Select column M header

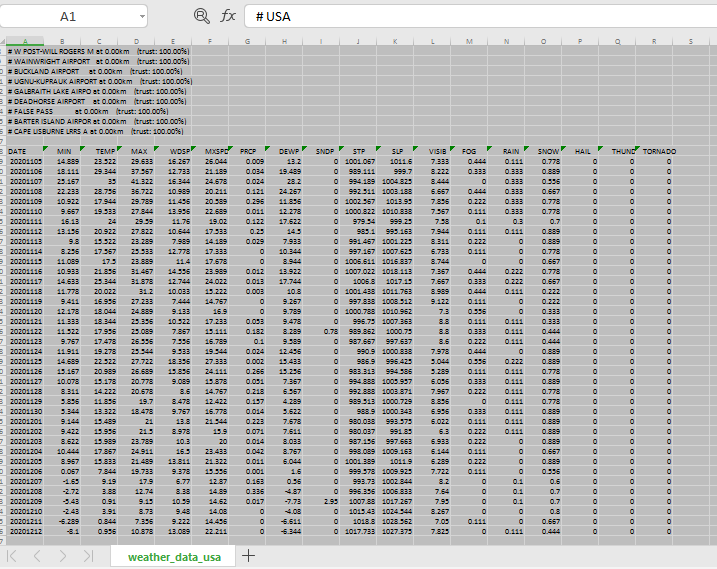[469, 41]
